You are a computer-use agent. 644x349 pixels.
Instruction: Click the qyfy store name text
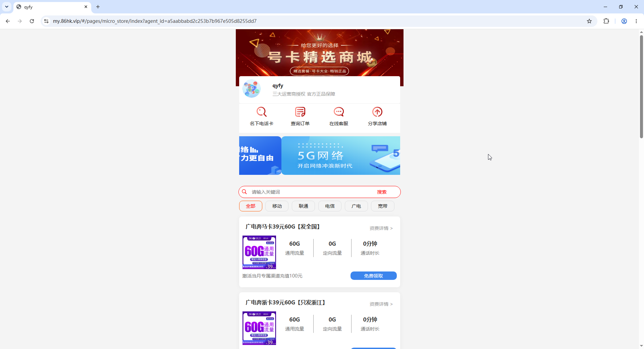(278, 86)
